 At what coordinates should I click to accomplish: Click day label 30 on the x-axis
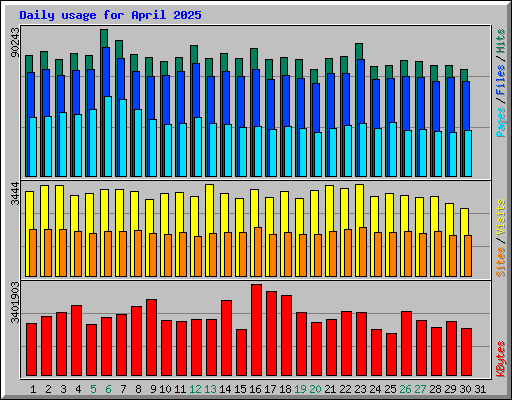465,389
